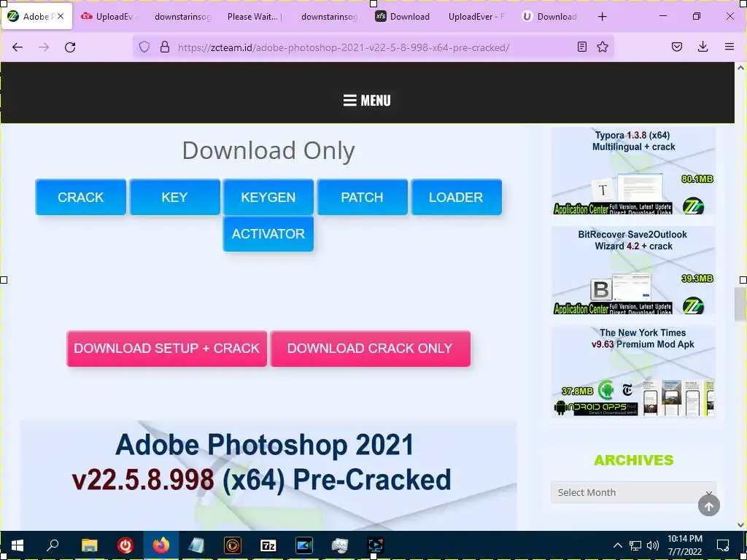Click the scroll-to-top arrow button
Screen dimensions: 747x560
point(709,506)
